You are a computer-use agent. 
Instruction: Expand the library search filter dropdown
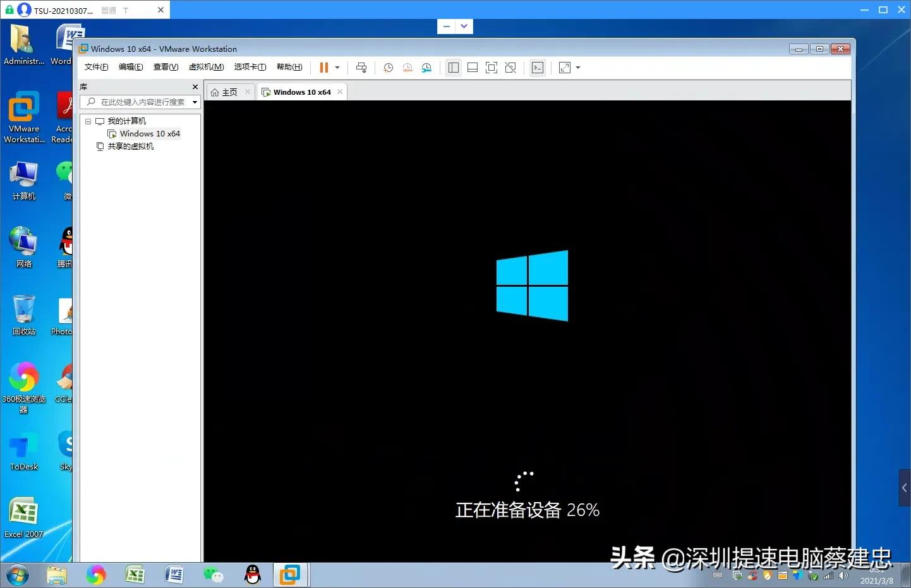point(195,102)
